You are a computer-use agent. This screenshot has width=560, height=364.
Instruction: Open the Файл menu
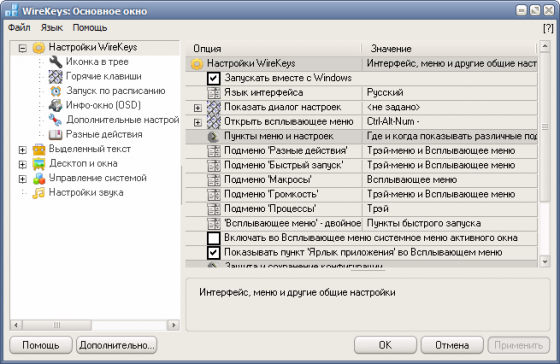pos(19,28)
